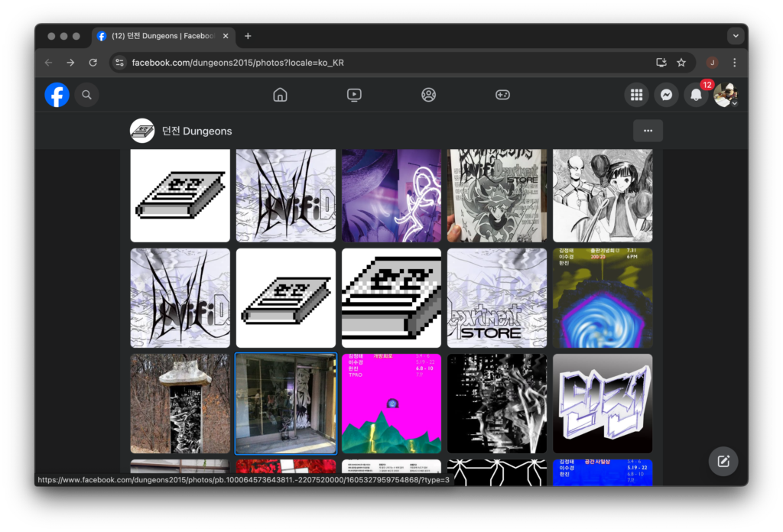Open the Gaming controller icon

[x=502, y=95]
